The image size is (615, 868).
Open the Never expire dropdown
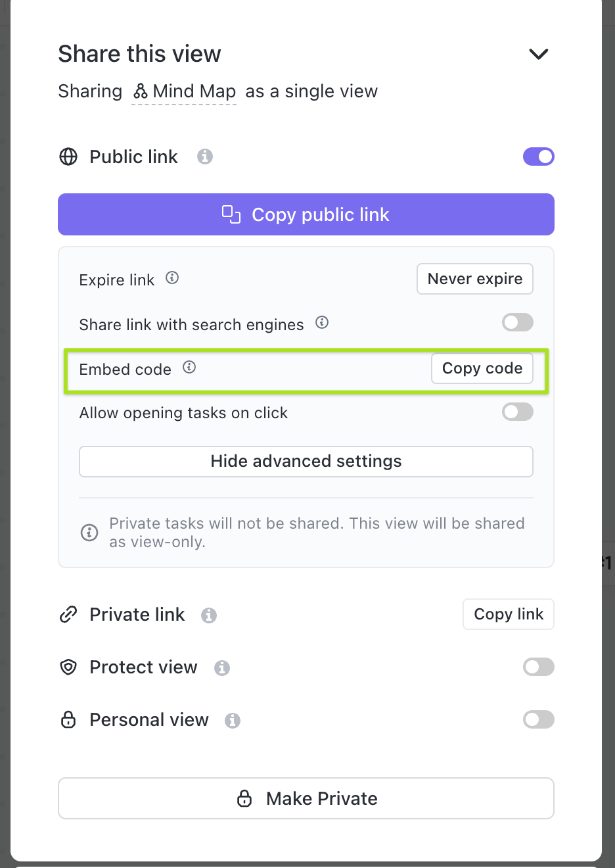coord(475,279)
